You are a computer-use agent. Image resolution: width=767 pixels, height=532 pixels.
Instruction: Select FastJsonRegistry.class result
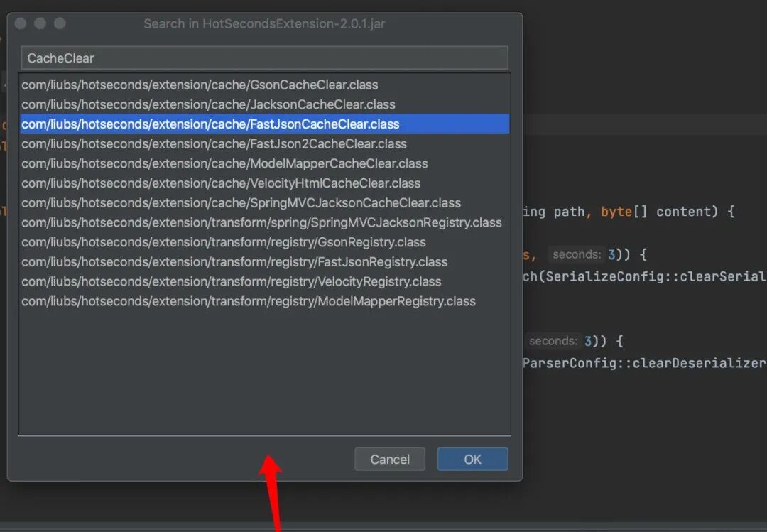265,261
